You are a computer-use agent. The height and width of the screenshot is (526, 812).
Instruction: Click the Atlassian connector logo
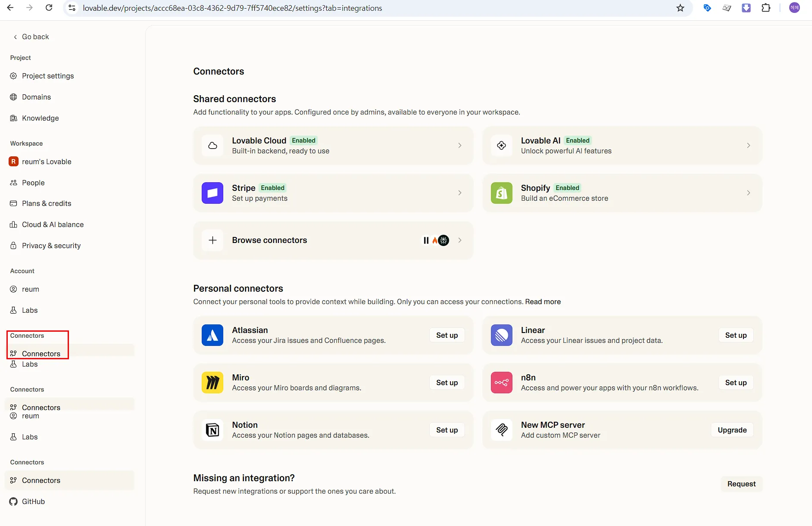(212, 335)
